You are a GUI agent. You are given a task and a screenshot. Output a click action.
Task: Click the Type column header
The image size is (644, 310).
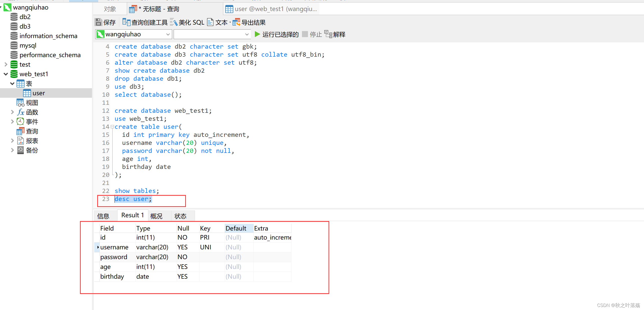tap(156, 228)
